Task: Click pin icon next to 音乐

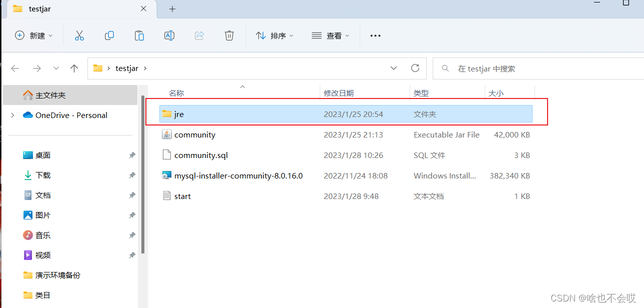Action: (132, 235)
